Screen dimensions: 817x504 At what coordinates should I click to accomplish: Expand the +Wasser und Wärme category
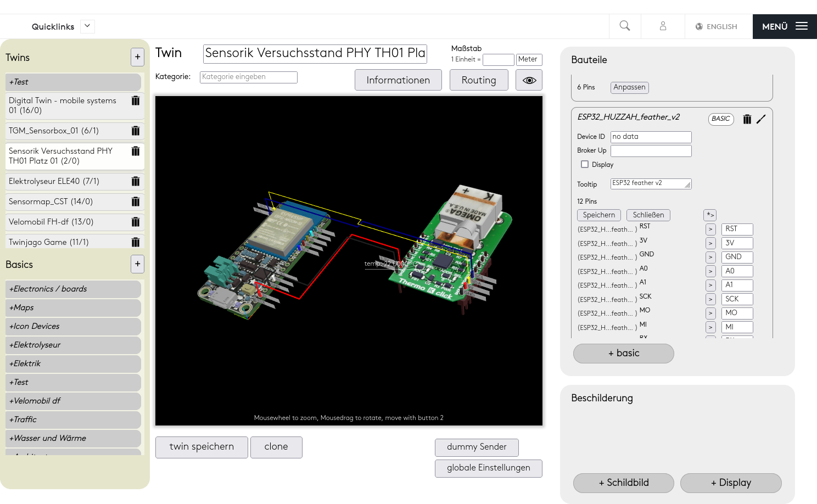point(73,438)
